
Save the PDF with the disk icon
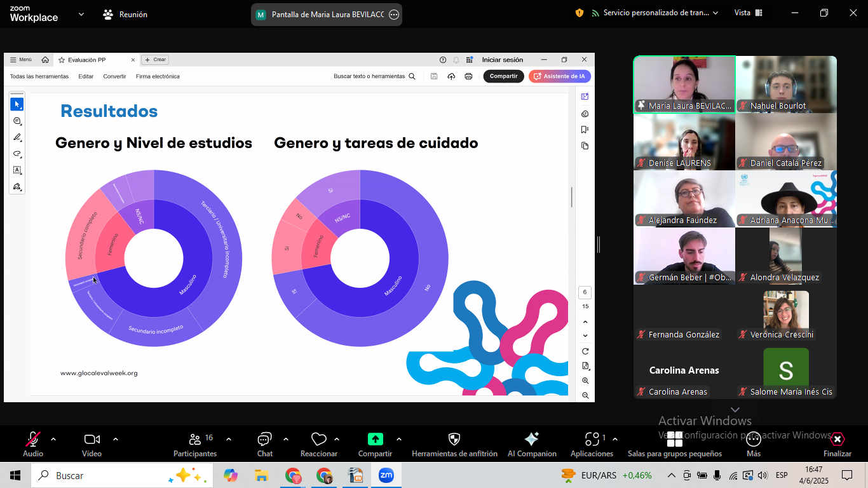pos(434,76)
